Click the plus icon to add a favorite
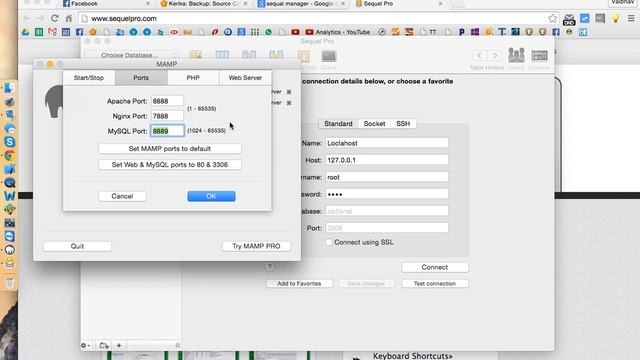 click(119, 345)
